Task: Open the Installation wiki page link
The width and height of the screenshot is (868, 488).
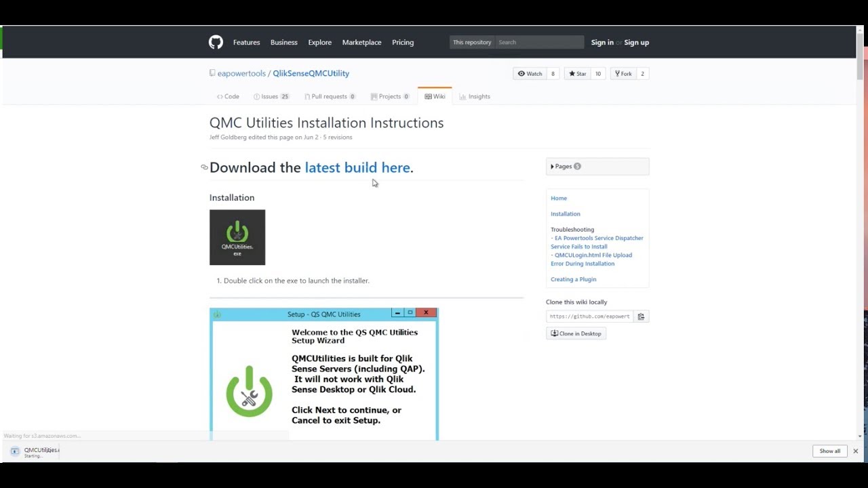Action: (565, 213)
